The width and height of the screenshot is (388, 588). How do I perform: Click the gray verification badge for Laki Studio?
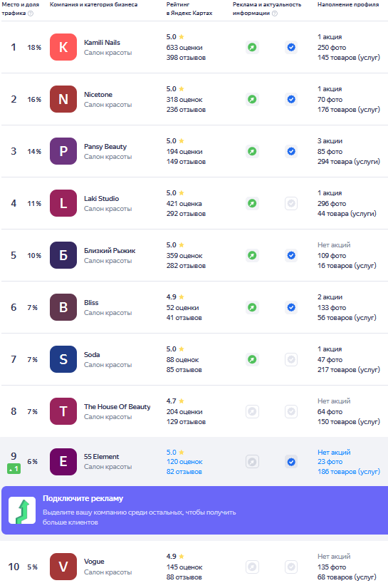[291, 203]
